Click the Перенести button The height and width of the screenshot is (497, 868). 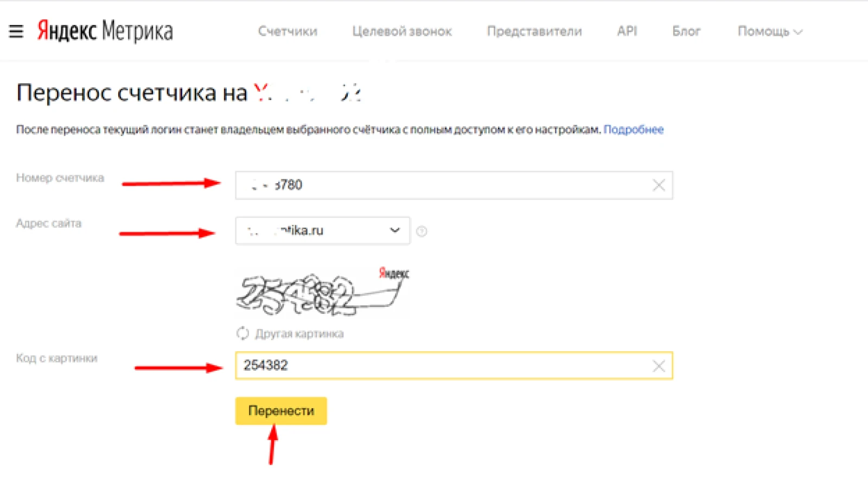[x=281, y=411]
